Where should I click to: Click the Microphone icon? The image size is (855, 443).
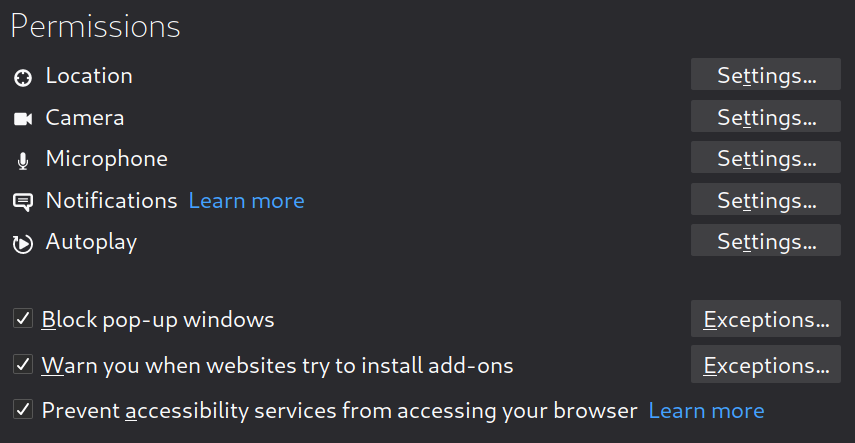pyautogui.click(x=22, y=161)
